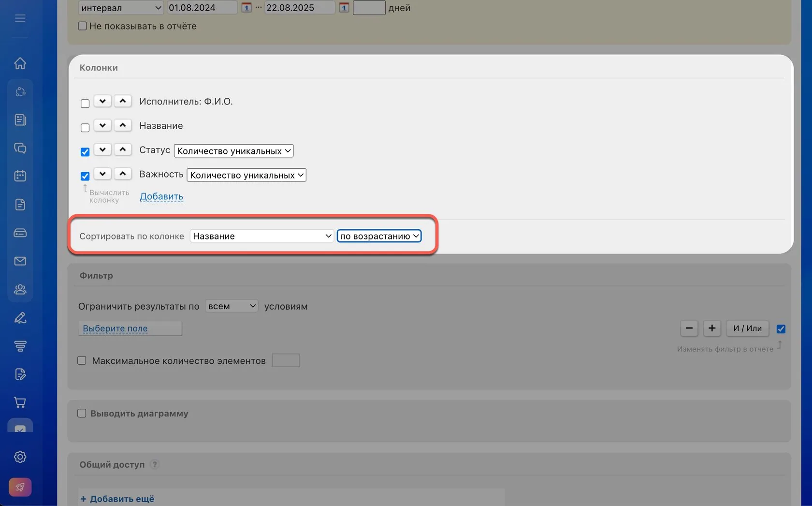Click the Добавить column link

161,196
